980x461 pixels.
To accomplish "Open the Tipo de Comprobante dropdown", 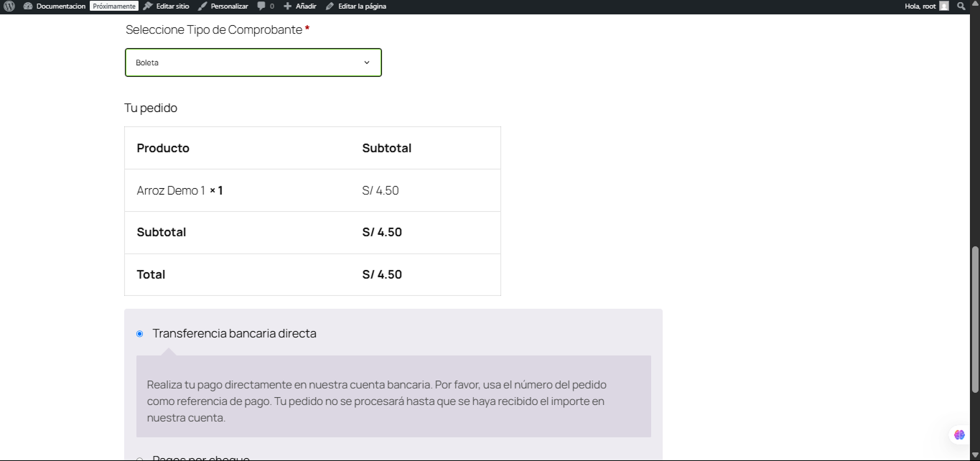I will pos(253,62).
